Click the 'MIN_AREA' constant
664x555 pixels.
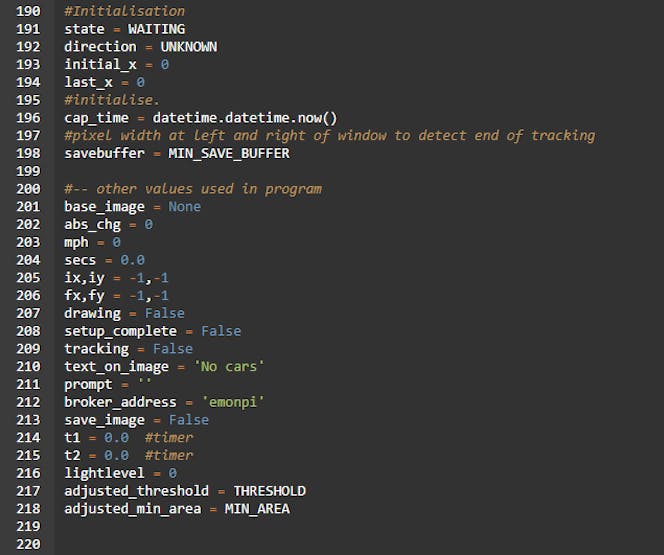tap(257, 509)
